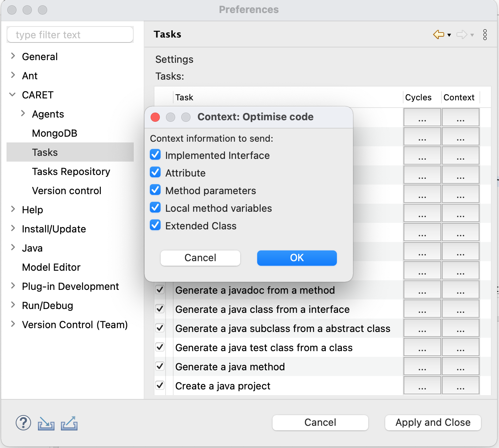The width and height of the screenshot is (499, 448).
Task: Uncheck Implemented Interface in the Context dialog
Action: [x=155, y=154]
